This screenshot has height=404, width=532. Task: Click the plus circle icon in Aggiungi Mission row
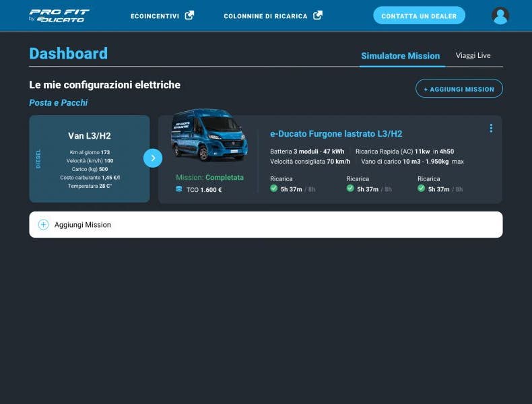point(43,225)
